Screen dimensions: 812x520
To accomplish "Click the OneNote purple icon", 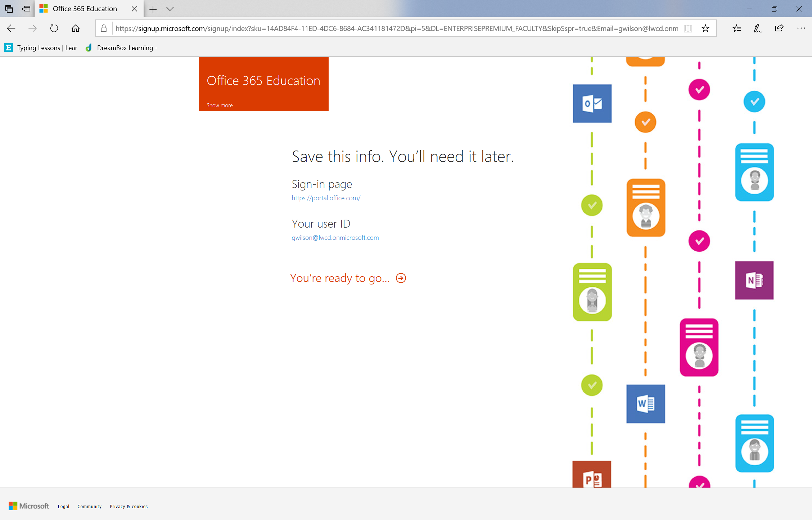I will (755, 280).
